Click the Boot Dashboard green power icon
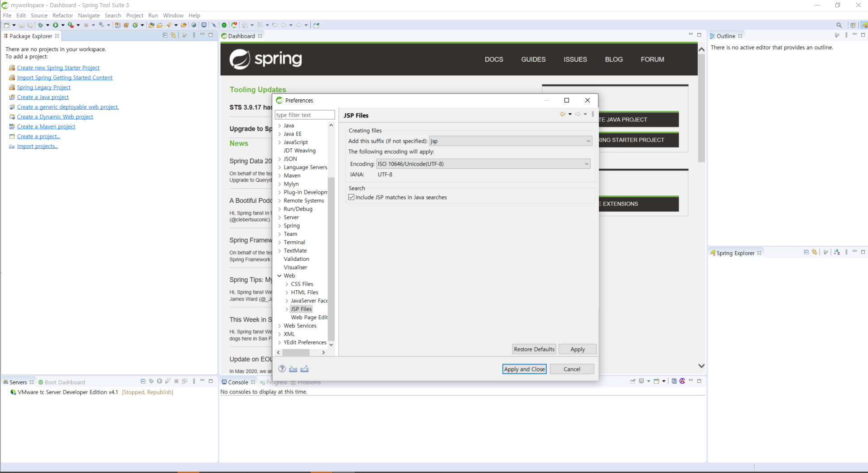Image resolution: width=868 pixels, height=473 pixels. tap(224, 25)
